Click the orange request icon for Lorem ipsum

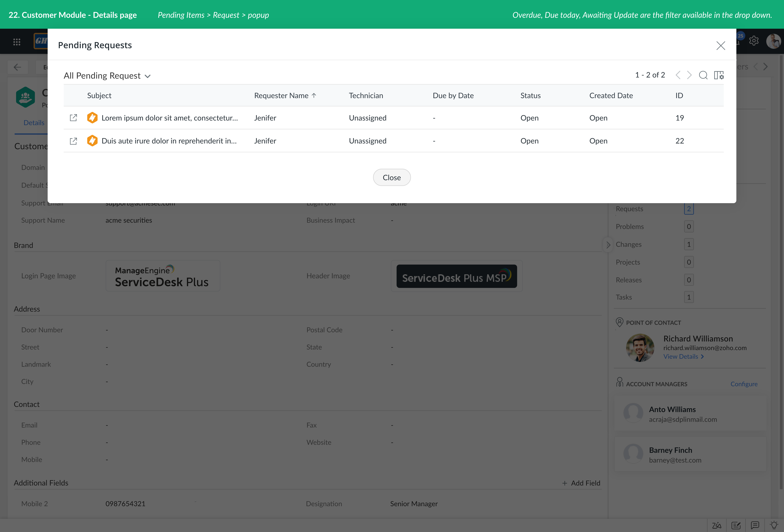point(92,118)
